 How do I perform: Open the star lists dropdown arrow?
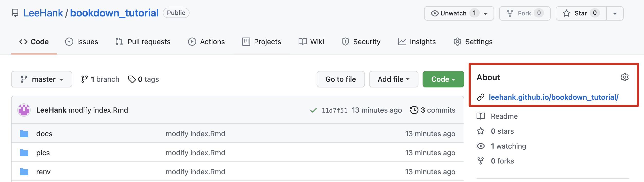615,13
